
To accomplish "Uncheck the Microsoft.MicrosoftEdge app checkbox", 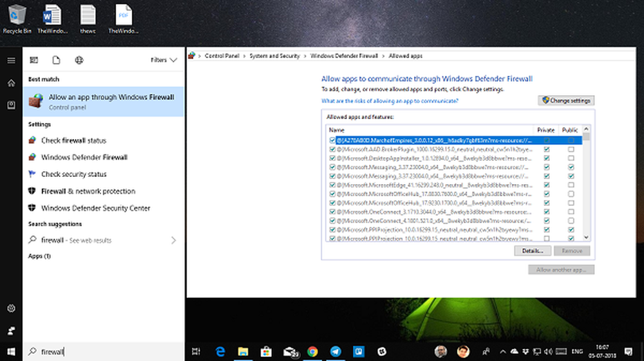I will [332, 185].
